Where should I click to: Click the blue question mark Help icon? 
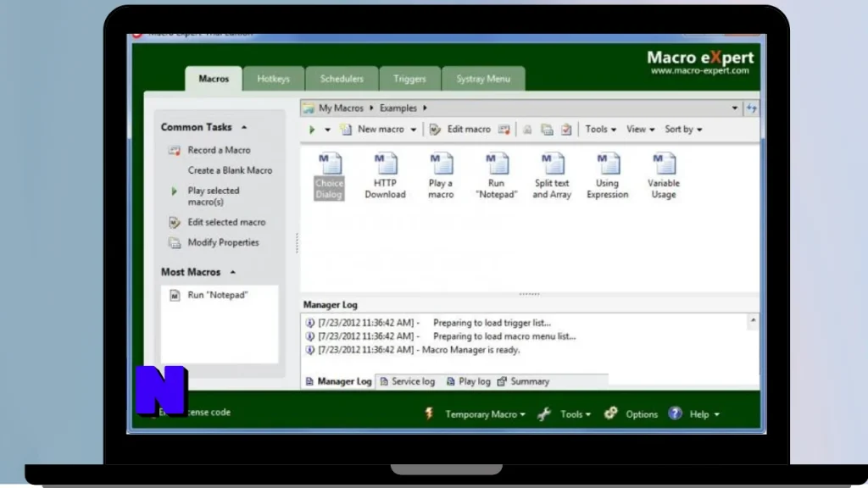[x=675, y=413]
